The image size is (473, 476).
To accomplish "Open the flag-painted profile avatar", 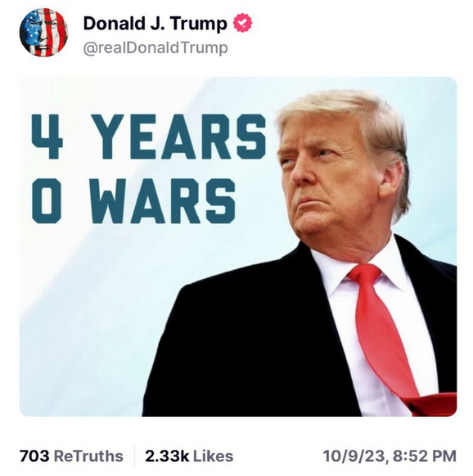I will (43, 32).
